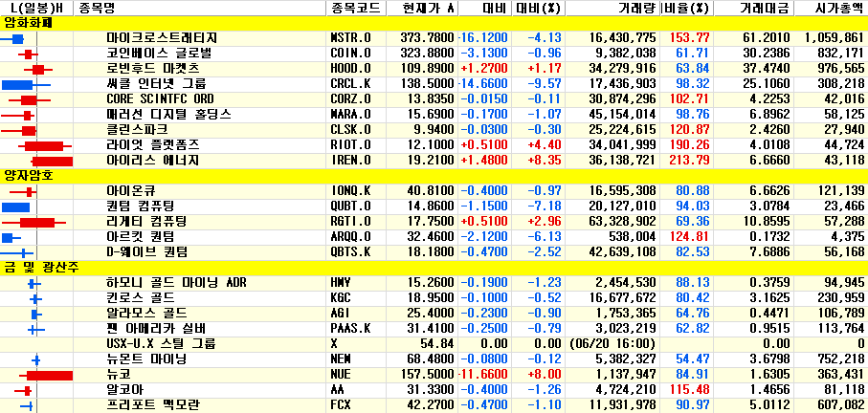
Task: Click the 1,059,861 market cap cell
Action: [835, 38]
